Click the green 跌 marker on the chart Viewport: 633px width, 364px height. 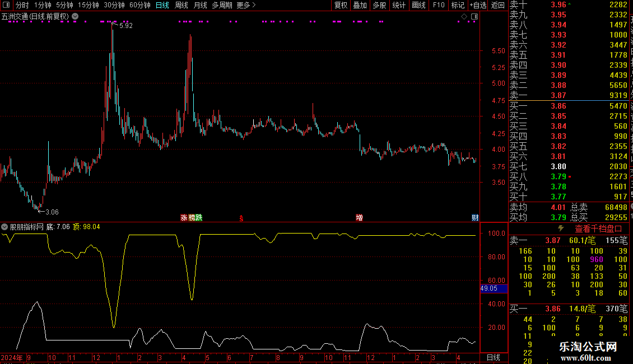199,217
